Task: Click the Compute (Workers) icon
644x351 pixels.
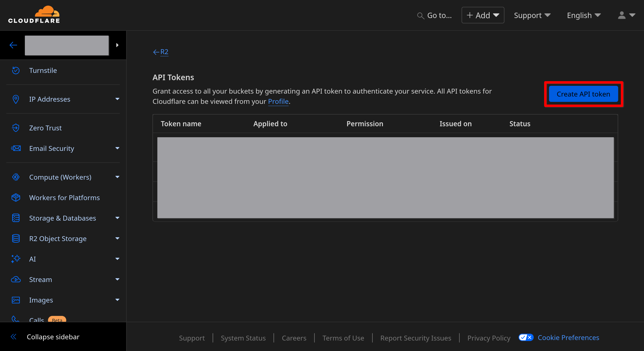Action: coord(16,177)
